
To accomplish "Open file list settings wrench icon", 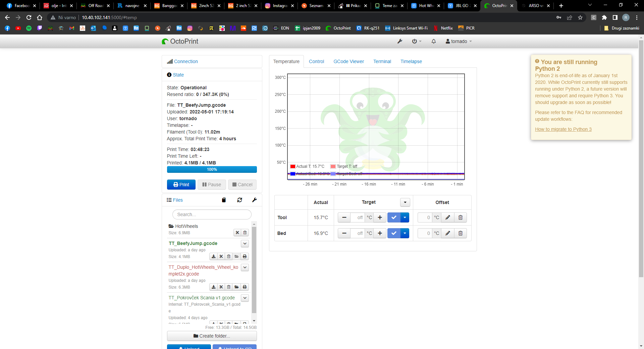I will coord(254,200).
